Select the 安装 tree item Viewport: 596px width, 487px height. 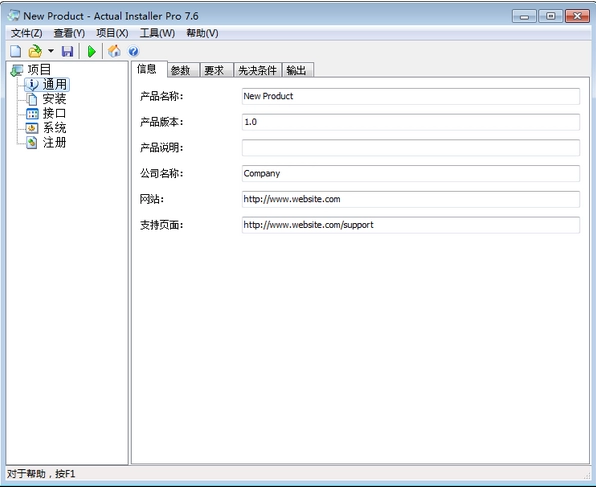(x=54, y=99)
